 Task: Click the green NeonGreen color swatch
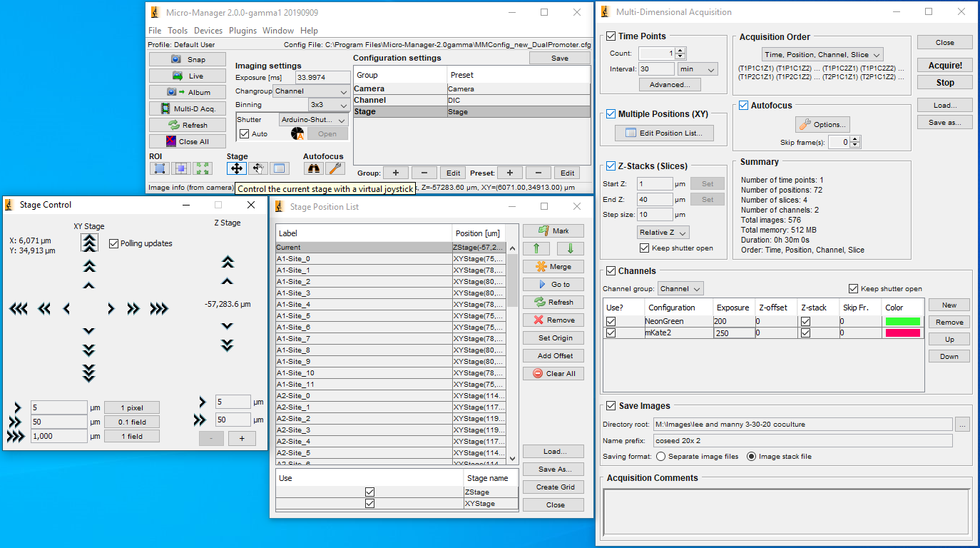902,322
